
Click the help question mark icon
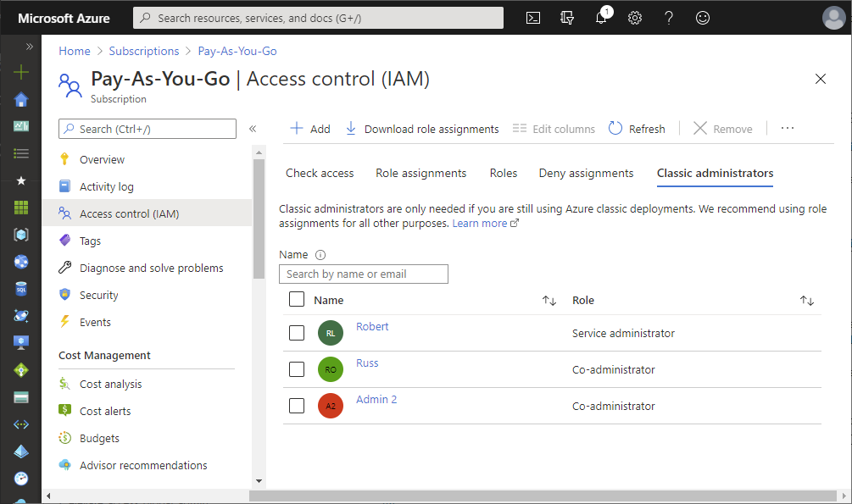click(x=668, y=18)
